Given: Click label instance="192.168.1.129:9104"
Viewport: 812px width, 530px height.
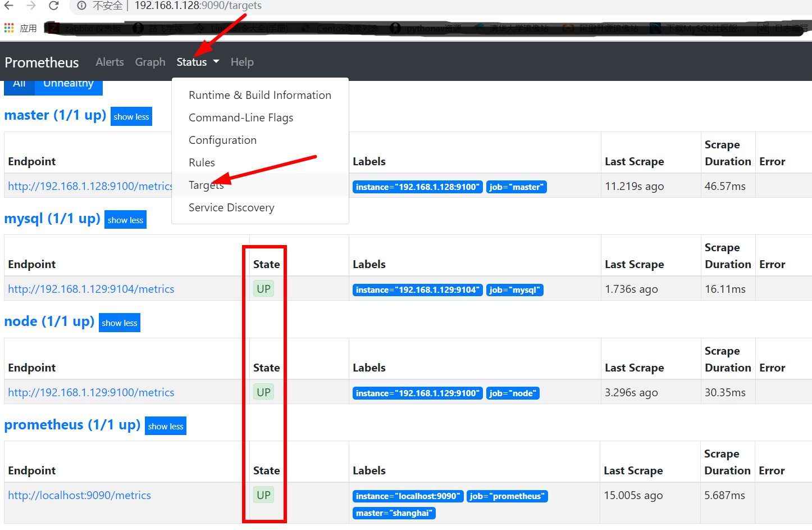Looking at the screenshot, I should tap(418, 290).
